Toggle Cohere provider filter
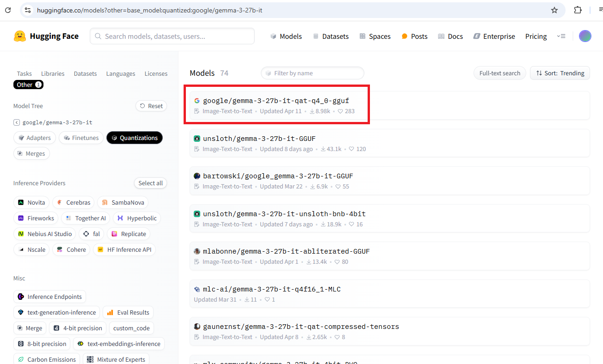This screenshot has height=364, width=603. click(71, 249)
